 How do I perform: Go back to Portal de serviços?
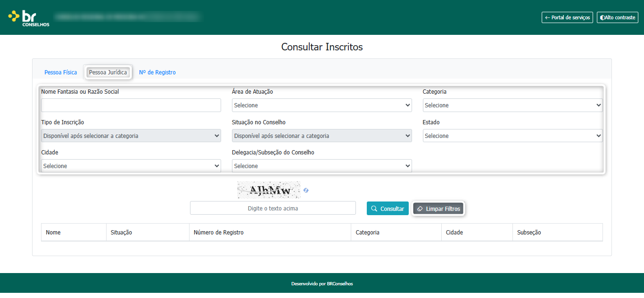tap(567, 17)
